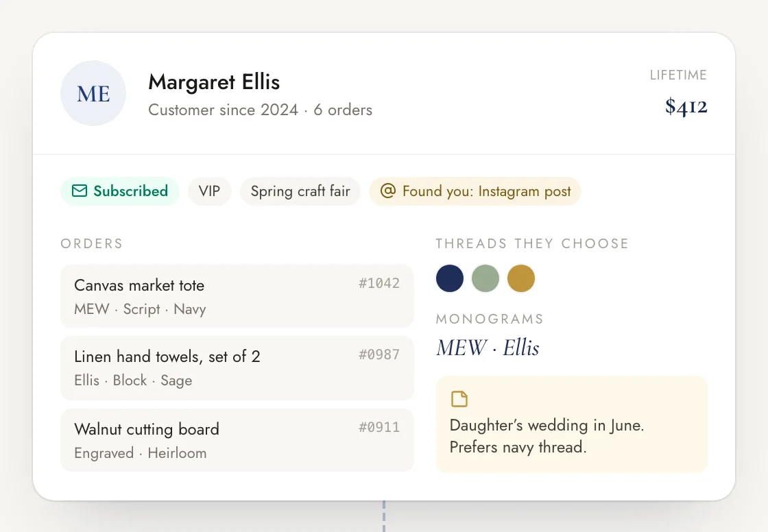Pick the navy thread color swatch
The width and height of the screenshot is (768, 532).
450,278
